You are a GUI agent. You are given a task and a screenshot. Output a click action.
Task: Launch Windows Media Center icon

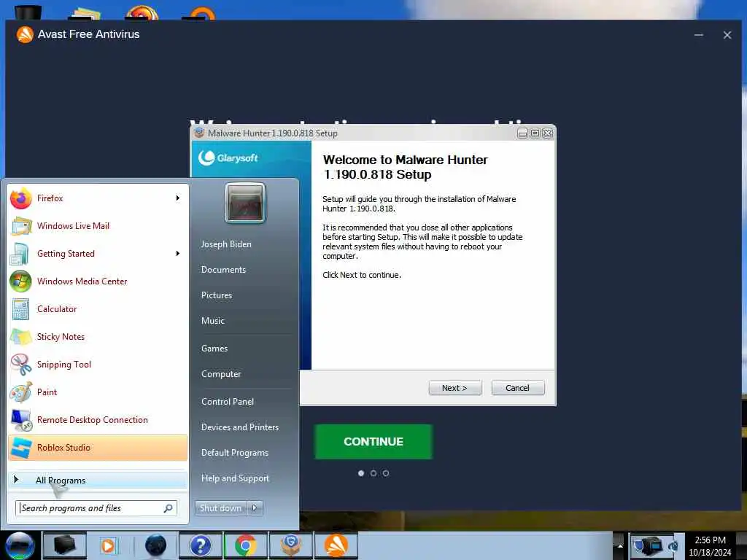(20, 281)
